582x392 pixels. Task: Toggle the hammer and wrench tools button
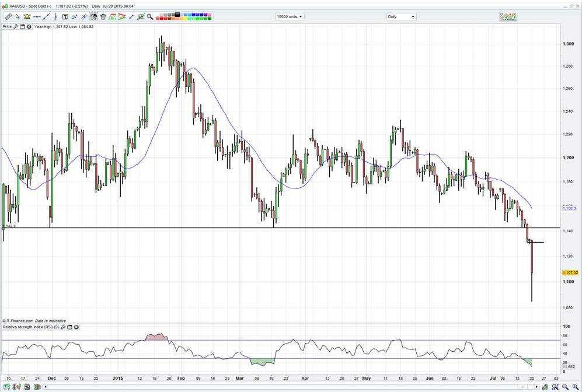click(x=93, y=17)
